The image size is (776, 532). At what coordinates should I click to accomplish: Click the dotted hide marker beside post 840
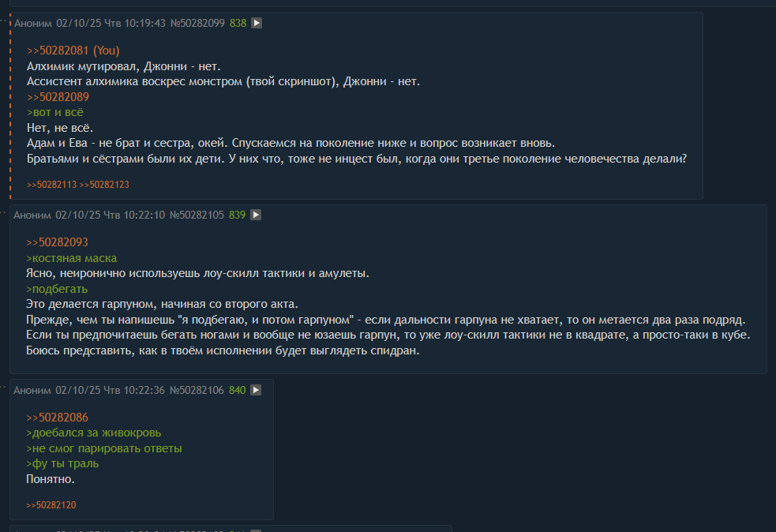point(3,388)
